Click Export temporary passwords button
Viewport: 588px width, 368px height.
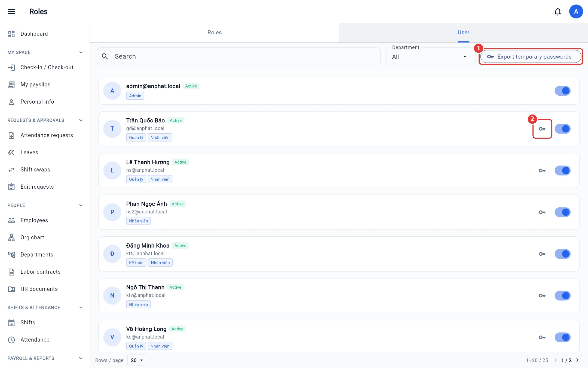[531, 56]
